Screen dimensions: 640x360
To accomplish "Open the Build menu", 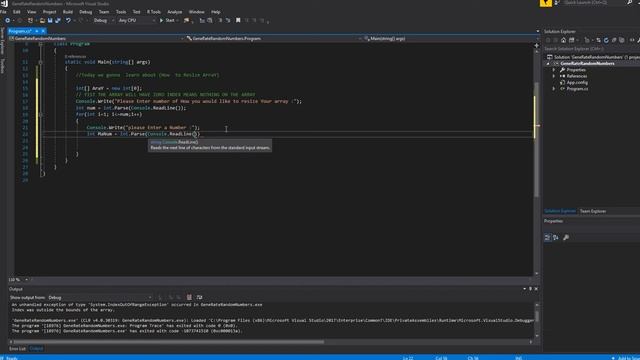I will 68,12.
